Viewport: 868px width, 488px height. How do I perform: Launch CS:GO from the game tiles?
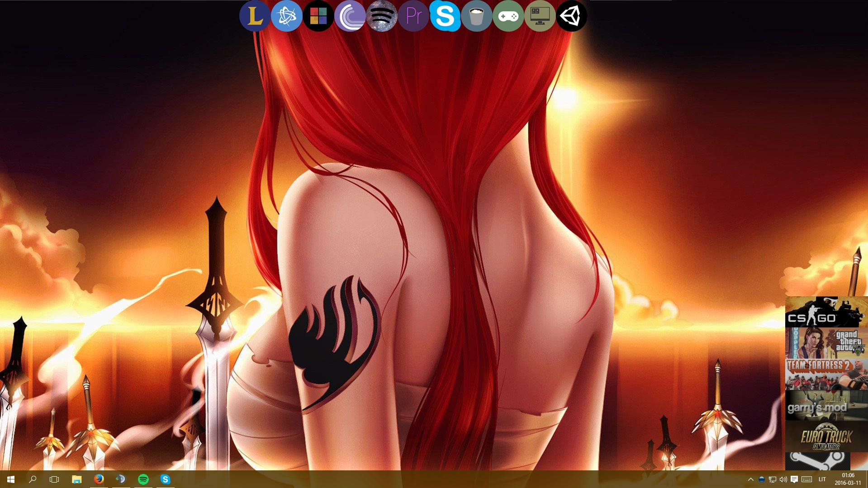click(826, 312)
